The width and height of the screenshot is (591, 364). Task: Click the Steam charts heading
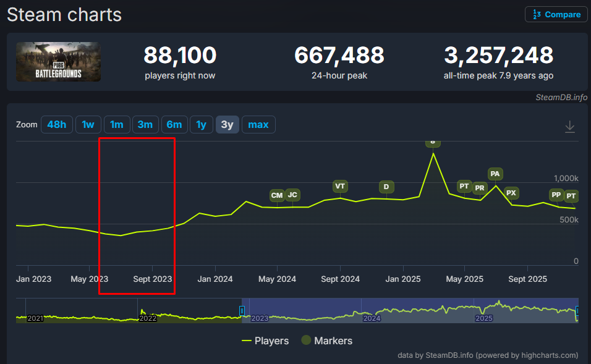(64, 15)
